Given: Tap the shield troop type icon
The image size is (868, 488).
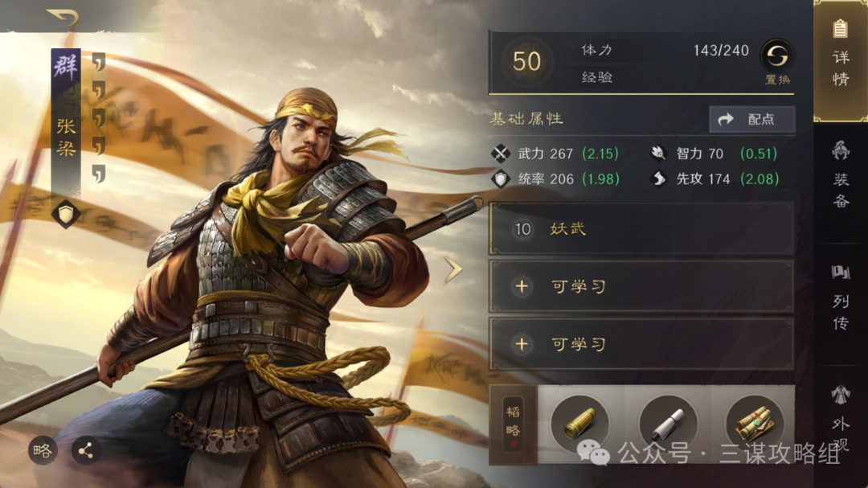Looking at the screenshot, I should 66,215.
